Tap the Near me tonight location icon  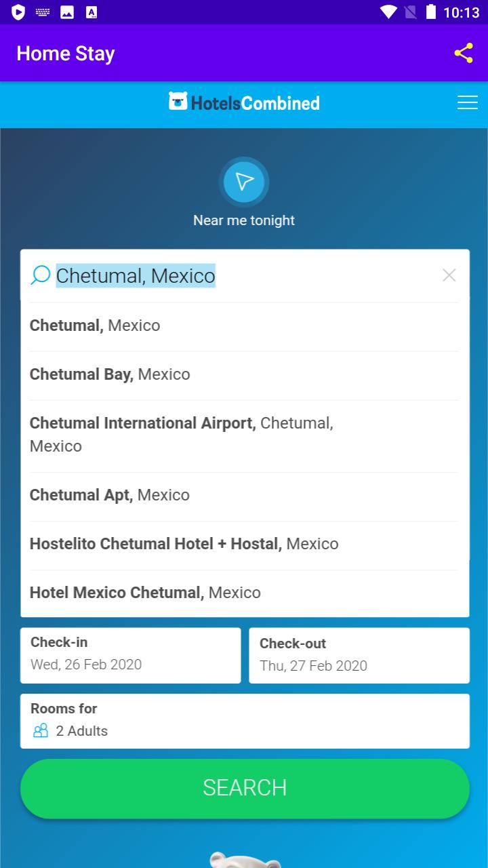pyautogui.click(x=244, y=182)
